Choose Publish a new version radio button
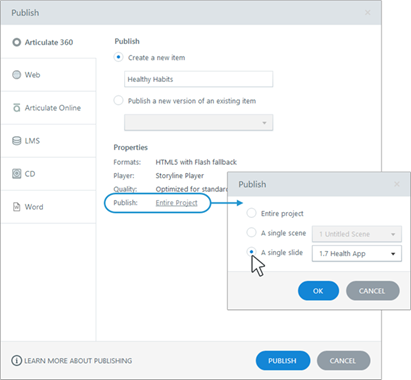Image resolution: width=411 pixels, height=380 pixels. click(118, 100)
